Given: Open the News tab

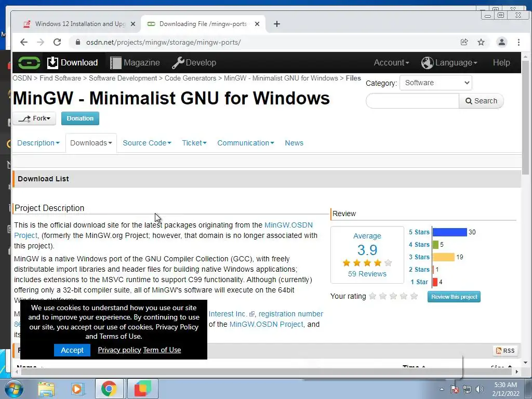Looking at the screenshot, I should [294, 143].
